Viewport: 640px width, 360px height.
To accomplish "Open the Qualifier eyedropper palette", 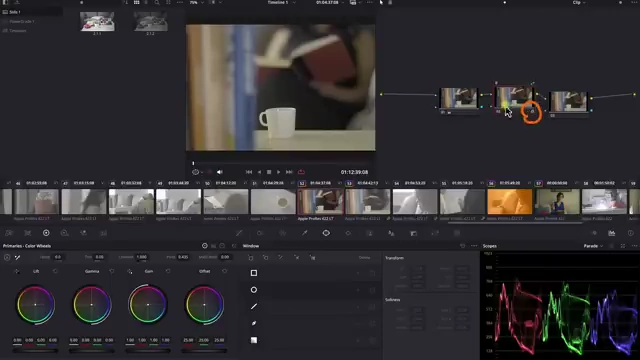I will [304, 233].
